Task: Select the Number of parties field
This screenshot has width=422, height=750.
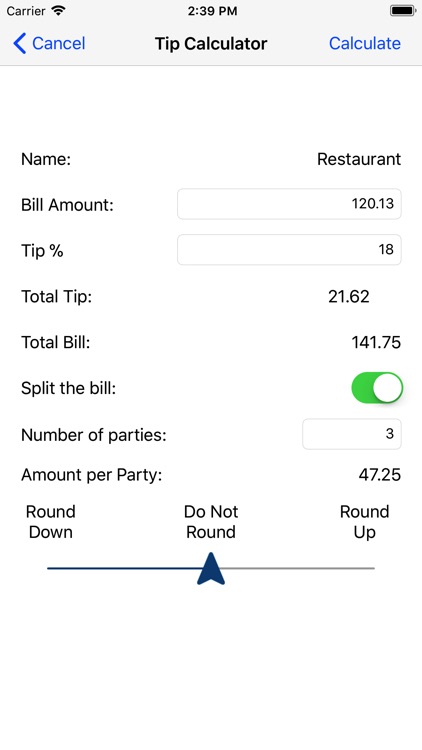Action: (x=352, y=434)
